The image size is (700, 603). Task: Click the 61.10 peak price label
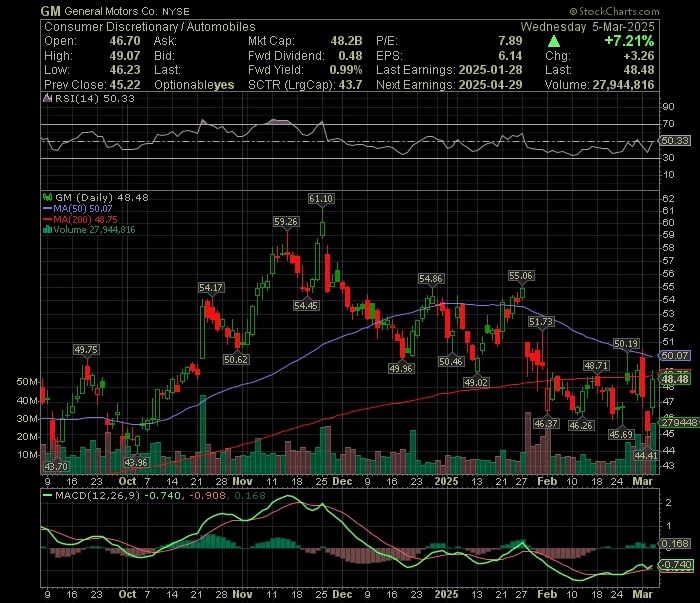pyautogui.click(x=321, y=199)
